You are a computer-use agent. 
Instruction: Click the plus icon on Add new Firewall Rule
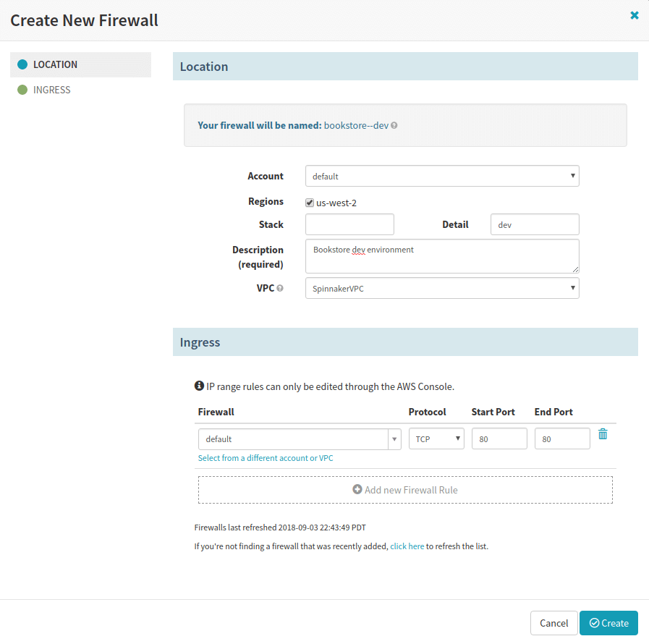coord(357,489)
